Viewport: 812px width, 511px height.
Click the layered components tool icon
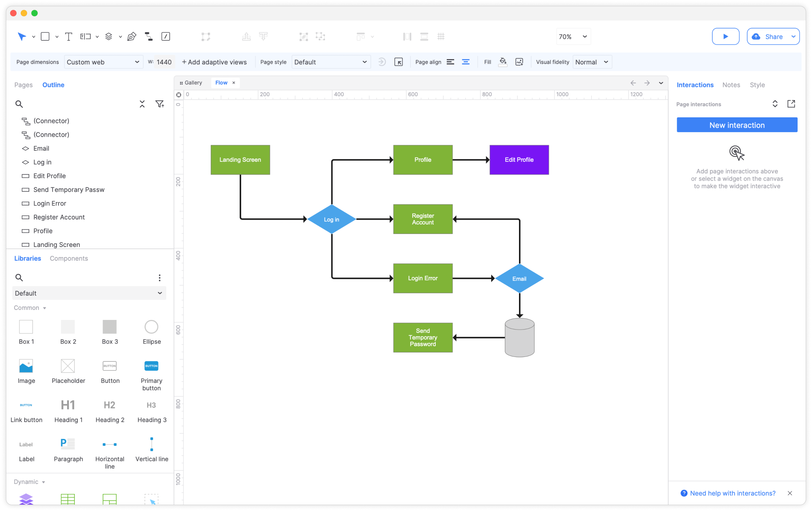point(109,36)
